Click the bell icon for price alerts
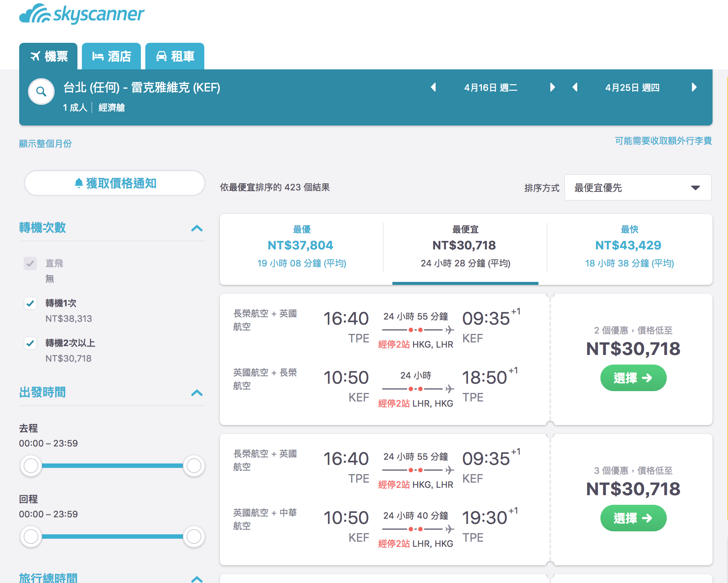 pos(79,183)
